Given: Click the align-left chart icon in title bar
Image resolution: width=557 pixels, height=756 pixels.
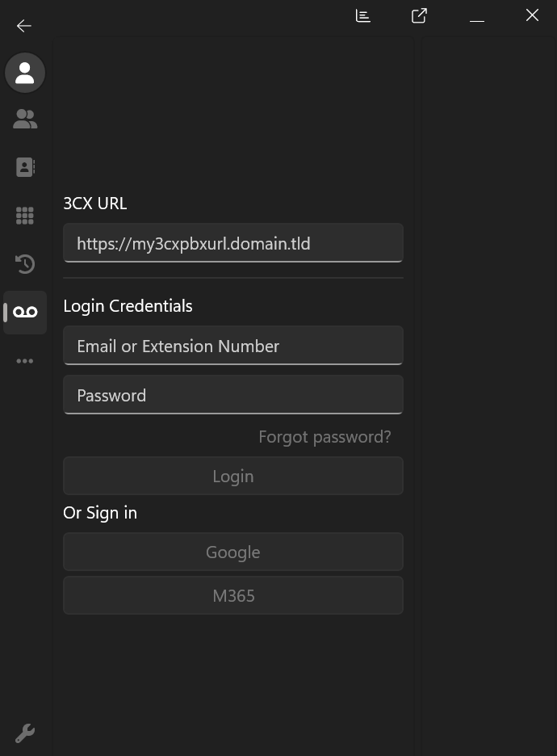Looking at the screenshot, I should (x=362, y=16).
